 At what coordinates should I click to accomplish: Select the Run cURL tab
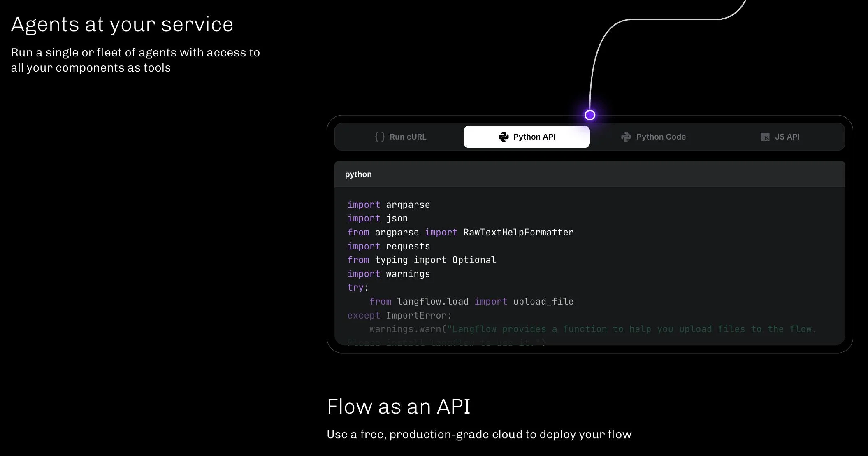point(400,137)
